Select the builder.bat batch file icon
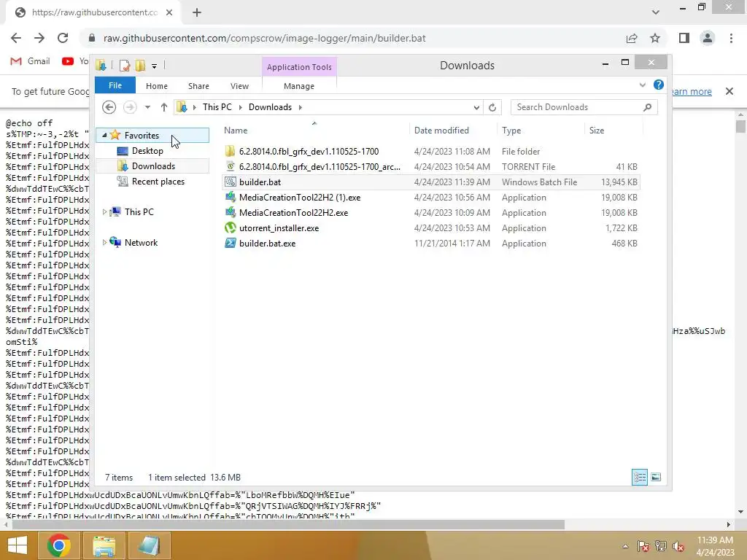Image resolution: width=747 pixels, height=560 pixels. 230,182
